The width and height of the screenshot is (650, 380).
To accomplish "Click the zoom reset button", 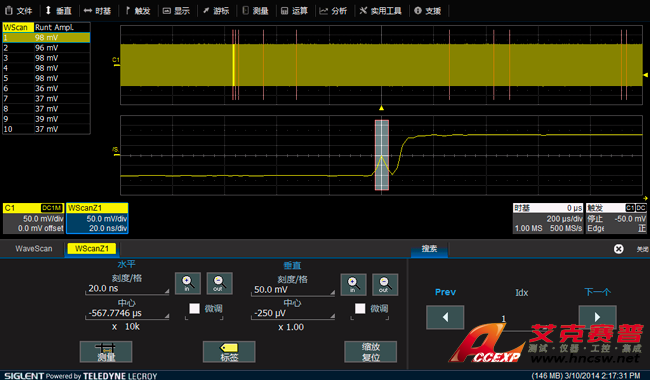I will pos(371,352).
